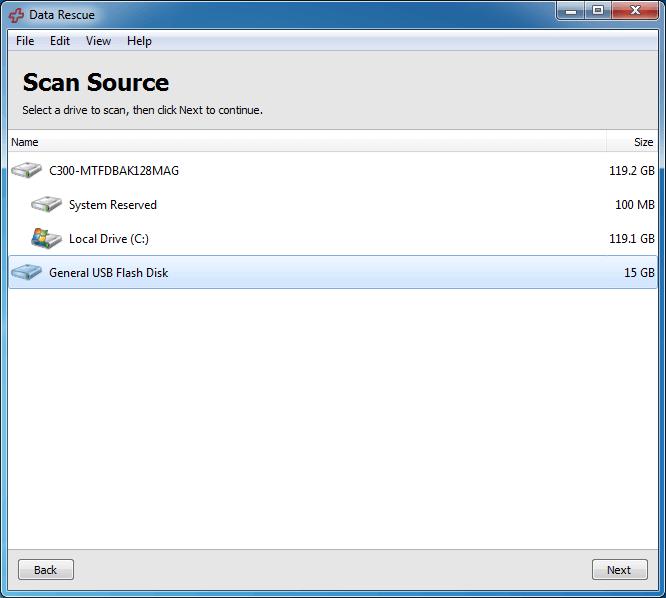Select the System Reserved partition label
The width and height of the screenshot is (666, 598).
113,205
